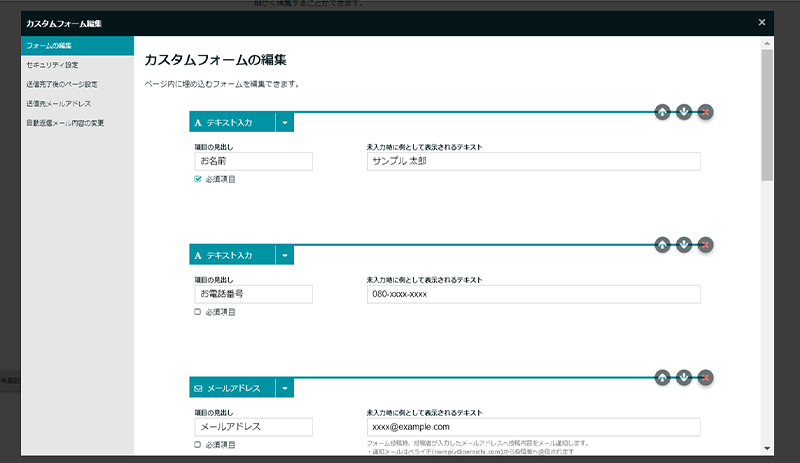Uncheck 必須項目 for お名前 field
Image resolution: width=800 pixels, height=463 pixels.
click(x=198, y=179)
